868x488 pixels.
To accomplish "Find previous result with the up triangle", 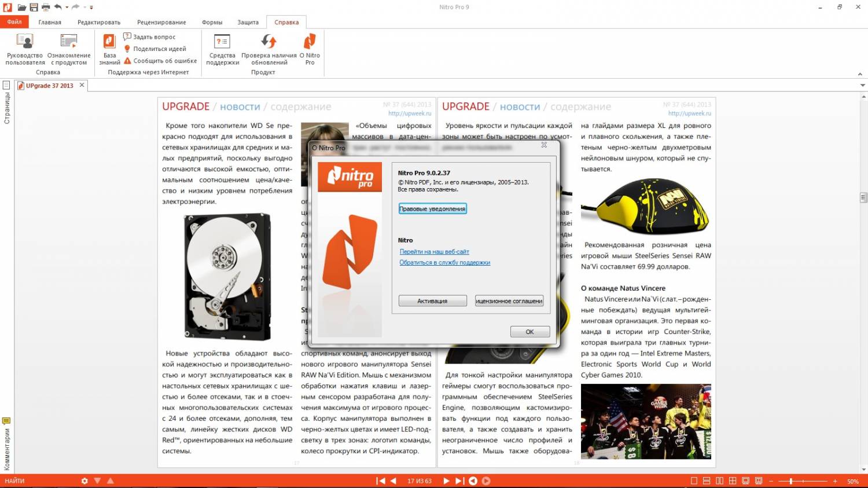I will click(x=111, y=481).
